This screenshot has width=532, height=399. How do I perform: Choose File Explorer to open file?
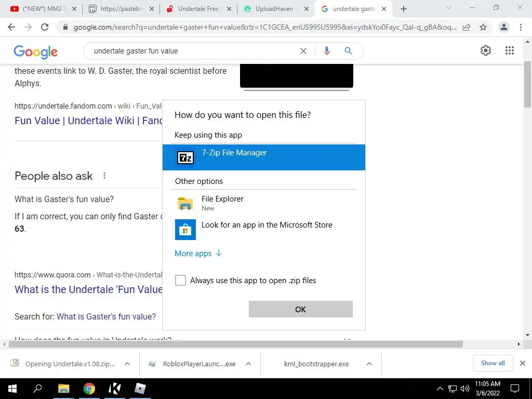pos(263,203)
